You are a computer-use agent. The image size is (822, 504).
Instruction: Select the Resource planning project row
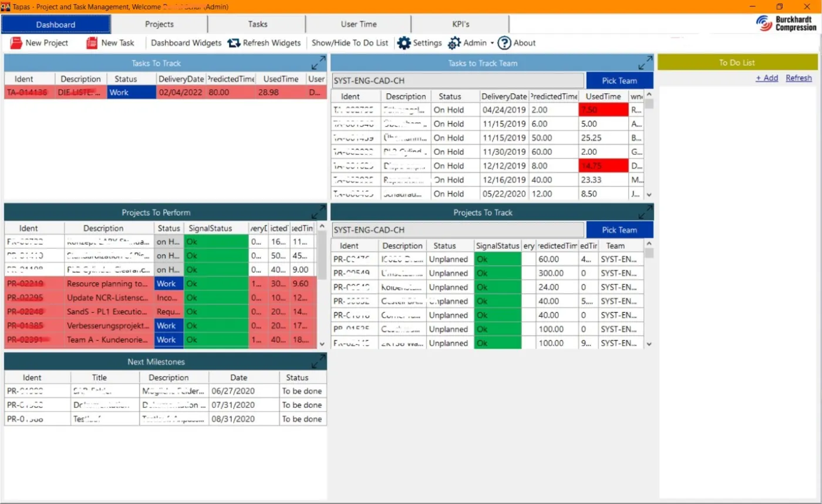click(x=160, y=283)
